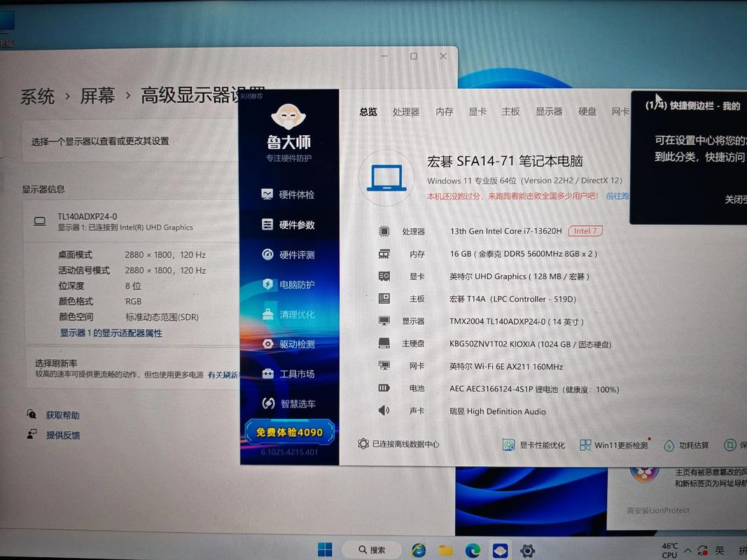Image resolution: width=747 pixels, height=560 pixels.
Task: Open 工具市场 tool market
Action: coord(288,374)
